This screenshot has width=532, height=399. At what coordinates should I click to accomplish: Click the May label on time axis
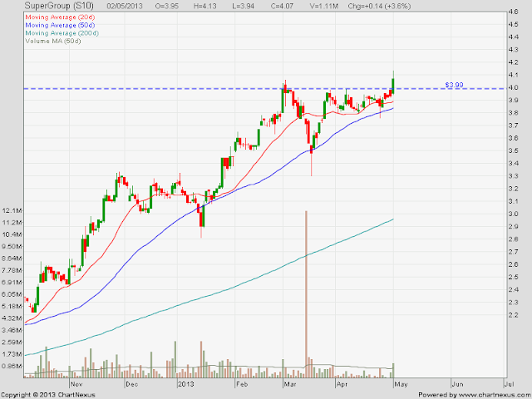click(401, 384)
